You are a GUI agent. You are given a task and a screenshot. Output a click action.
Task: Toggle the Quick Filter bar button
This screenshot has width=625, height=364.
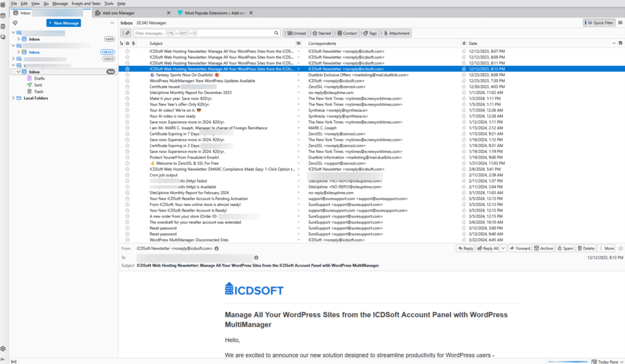tap(599, 23)
